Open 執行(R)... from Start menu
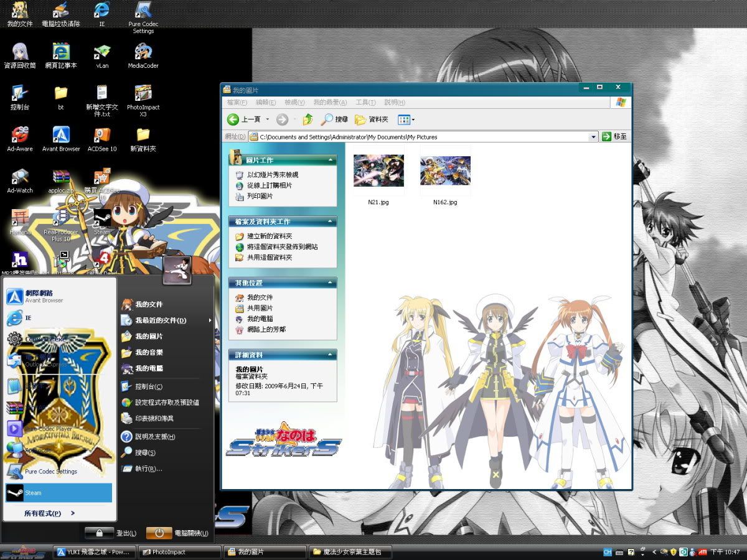Screen dimensions: 747x560 tap(142, 469)
